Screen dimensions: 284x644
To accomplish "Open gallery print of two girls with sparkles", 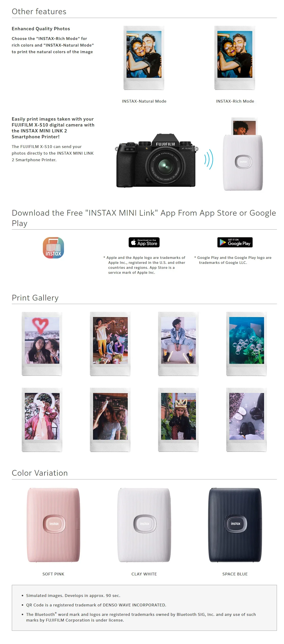I will (x=110, y=419).
